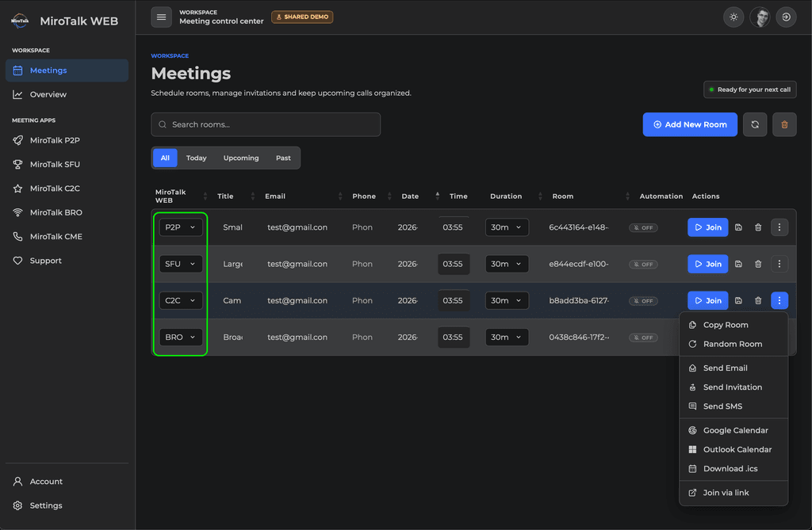The image size is (812, 530).
Task: Close the C2C row's more-actions menu button
Action: click(779, 300)
